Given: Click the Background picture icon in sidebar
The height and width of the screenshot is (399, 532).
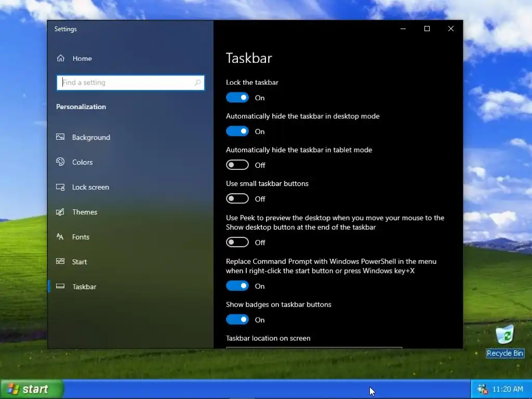Looking at the screenshot, I should click(x=60, y=137).
